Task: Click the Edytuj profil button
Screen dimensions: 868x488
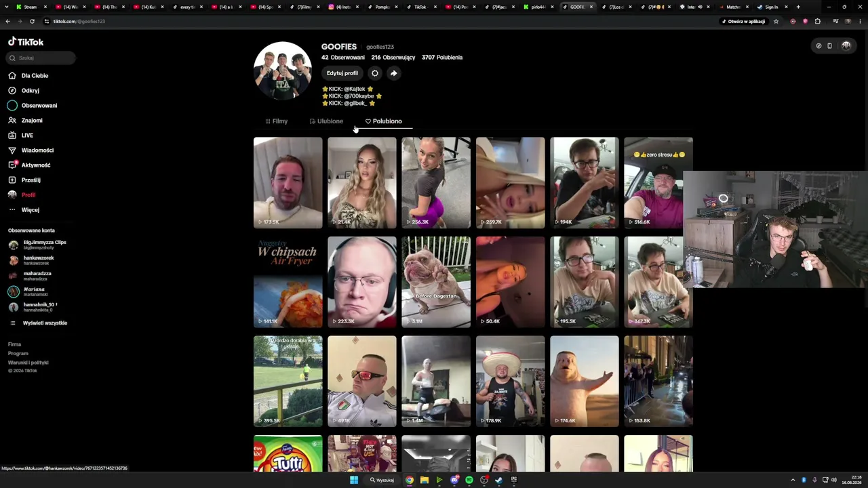Action: 342,73
